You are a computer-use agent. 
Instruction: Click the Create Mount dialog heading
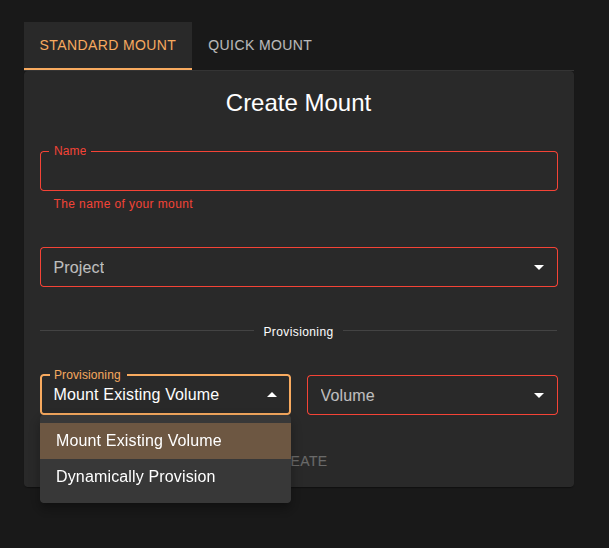click(x=298, y=103)
